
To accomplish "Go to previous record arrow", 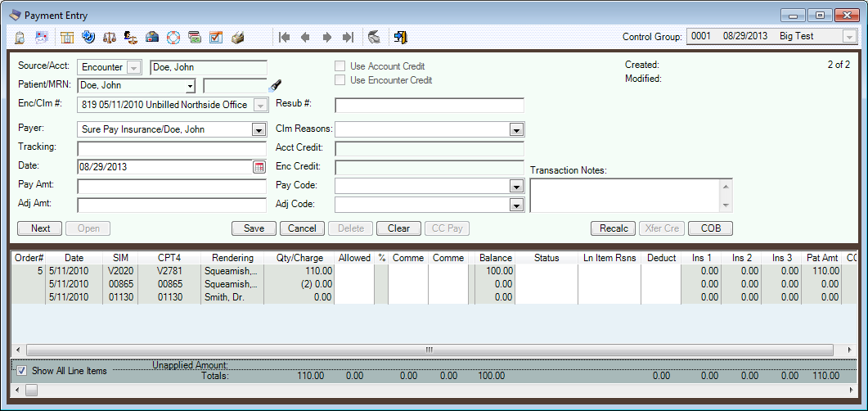I will [305, 38].
